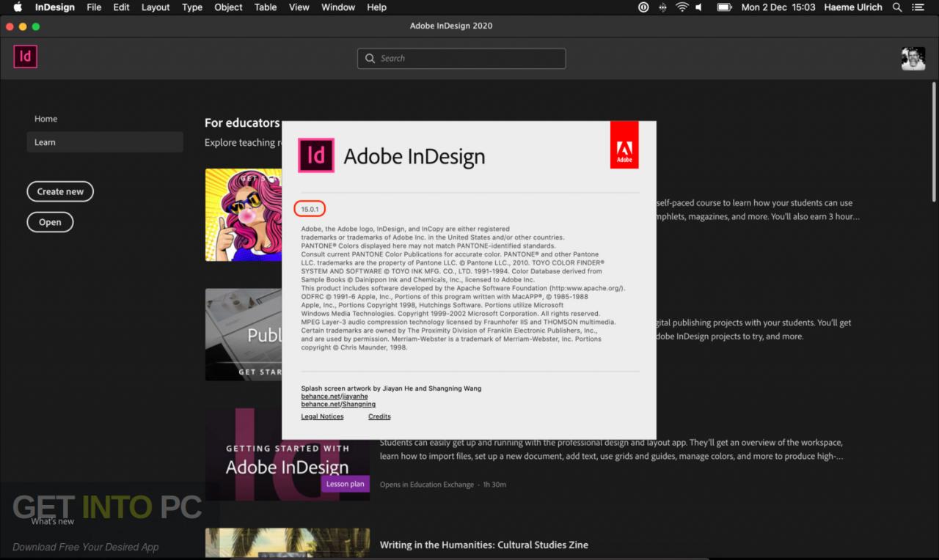The height and width of the screenshot is (560, 939).
Task: Click the search magnifier icon
Action: pos(370,59)
